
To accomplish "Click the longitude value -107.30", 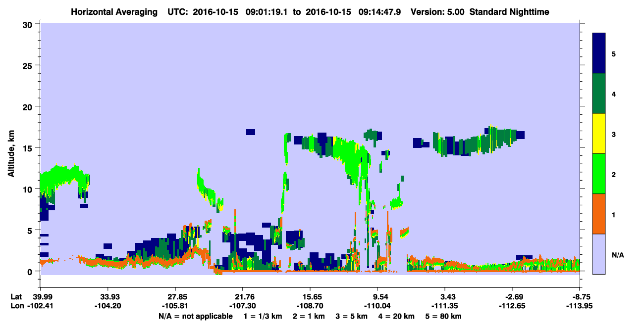I will point(243,306).
